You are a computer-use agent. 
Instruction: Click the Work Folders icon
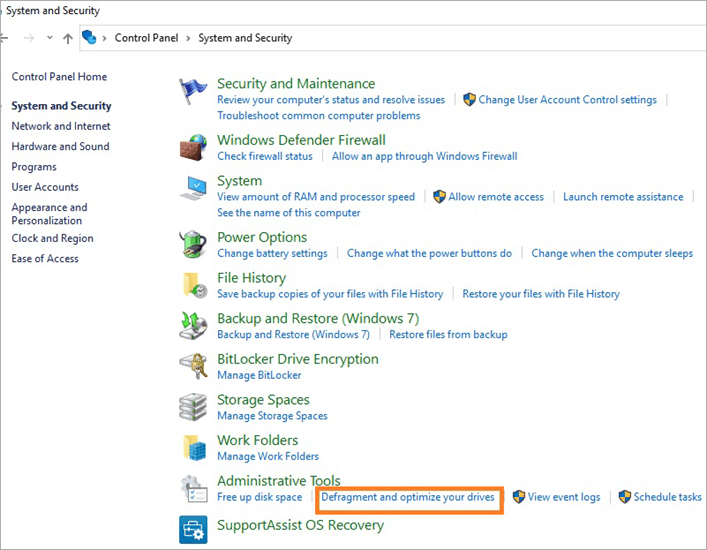(193, 448)
